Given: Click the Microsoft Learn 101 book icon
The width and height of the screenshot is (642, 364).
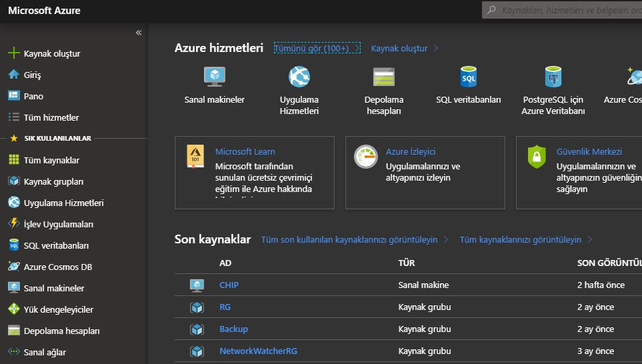Looking at the screenshot, I should [x=195, y=157].
